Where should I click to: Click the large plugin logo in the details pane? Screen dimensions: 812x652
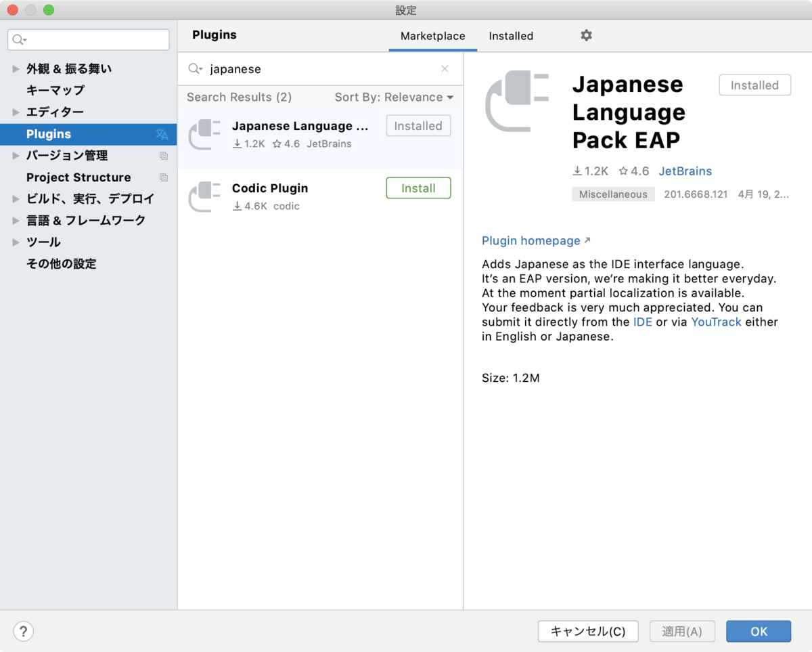(518, 102)
